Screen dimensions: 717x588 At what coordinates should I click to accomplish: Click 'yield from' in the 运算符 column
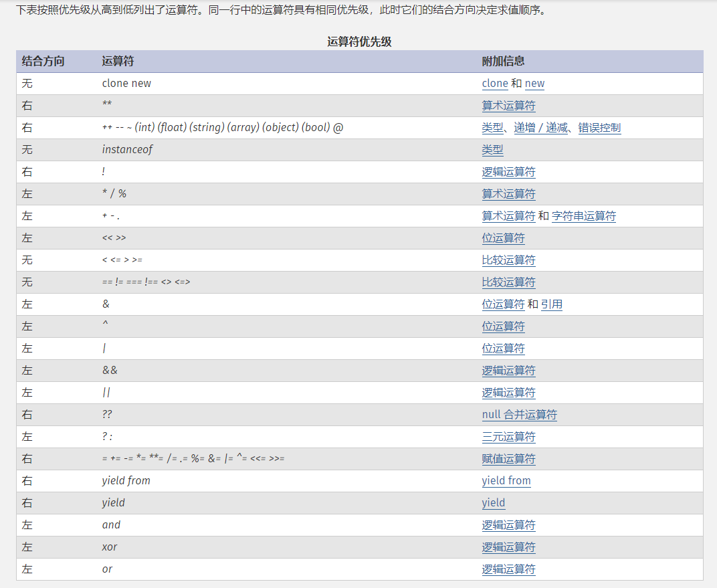[x=126, y=480]
